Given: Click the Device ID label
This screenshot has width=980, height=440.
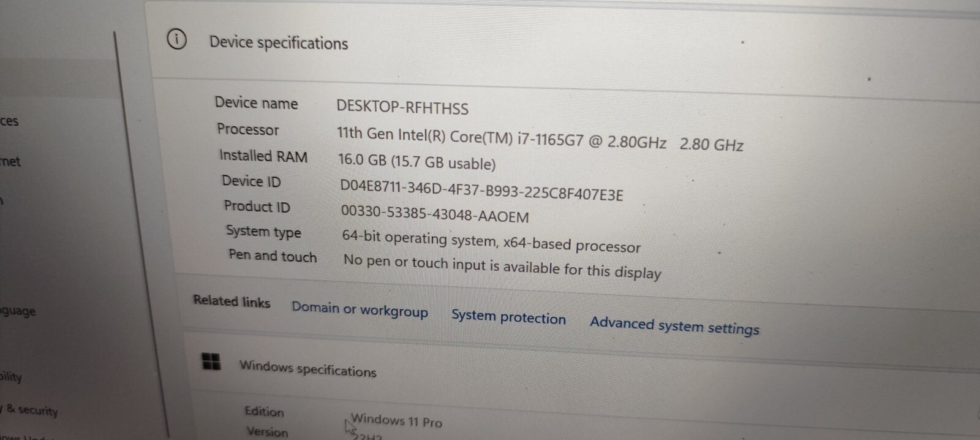Looking at the screenshot, I should [x=251, y=181].
